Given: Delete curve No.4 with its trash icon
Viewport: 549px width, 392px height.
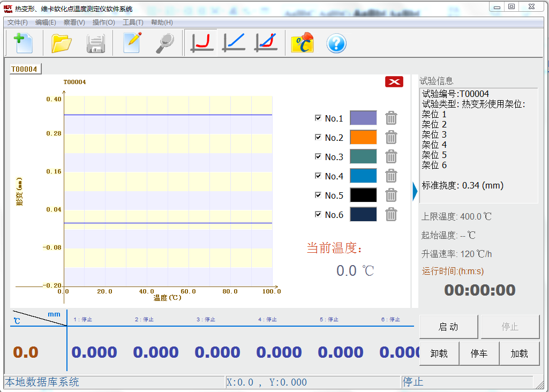Looking at the screenshot, I should point(391,176).
